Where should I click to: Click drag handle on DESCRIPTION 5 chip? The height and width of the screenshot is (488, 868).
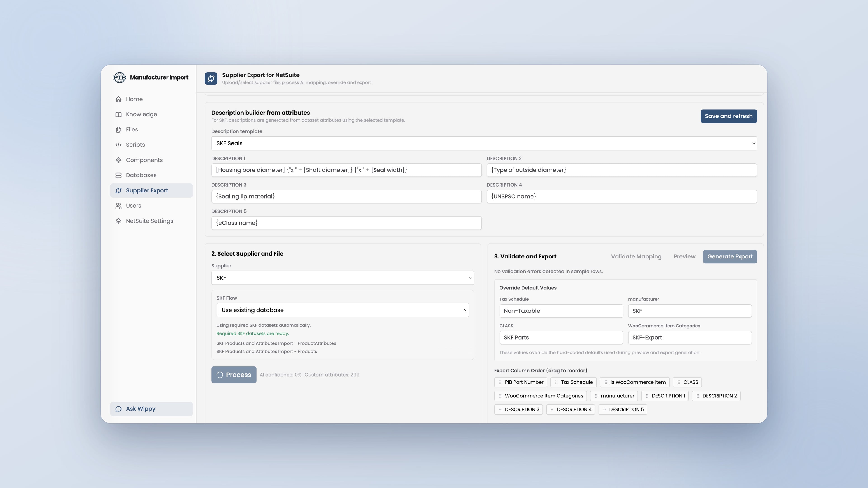[x=604, y=410]
